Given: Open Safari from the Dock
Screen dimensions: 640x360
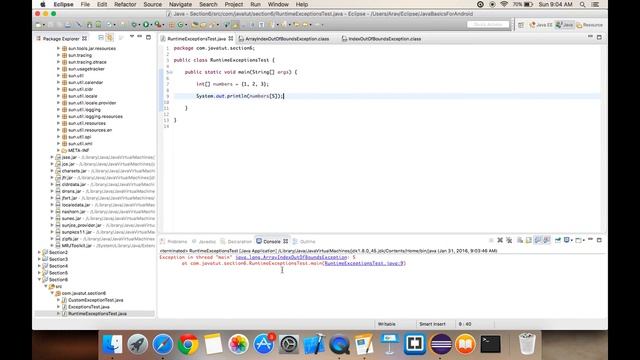Looking at the screenshot, I should point(162,344).
